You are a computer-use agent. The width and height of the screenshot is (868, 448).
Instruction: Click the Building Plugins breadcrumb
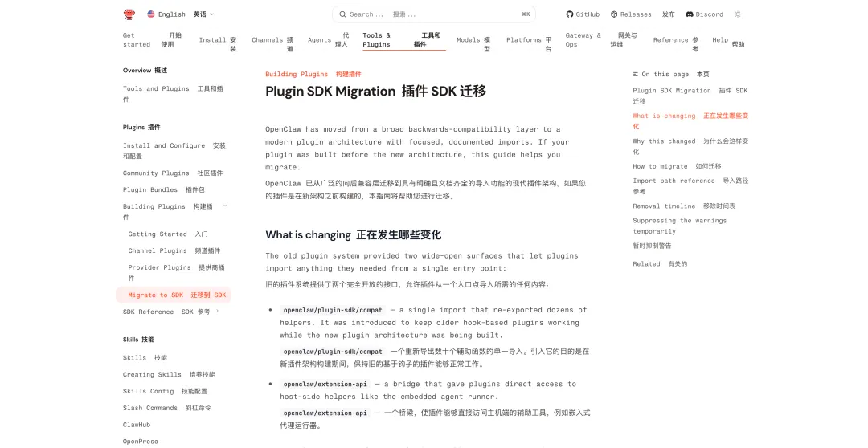[313, 74]
